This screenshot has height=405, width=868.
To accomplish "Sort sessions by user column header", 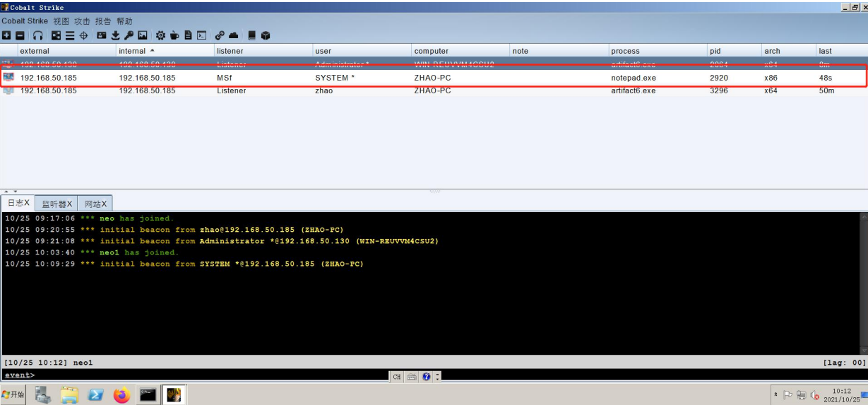I will [x=362, y=51].
